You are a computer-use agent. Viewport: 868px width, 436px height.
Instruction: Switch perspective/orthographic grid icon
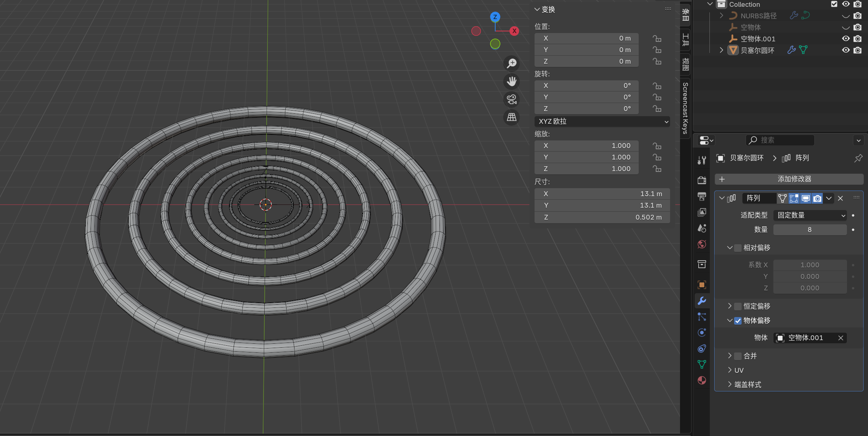point(511,117)
